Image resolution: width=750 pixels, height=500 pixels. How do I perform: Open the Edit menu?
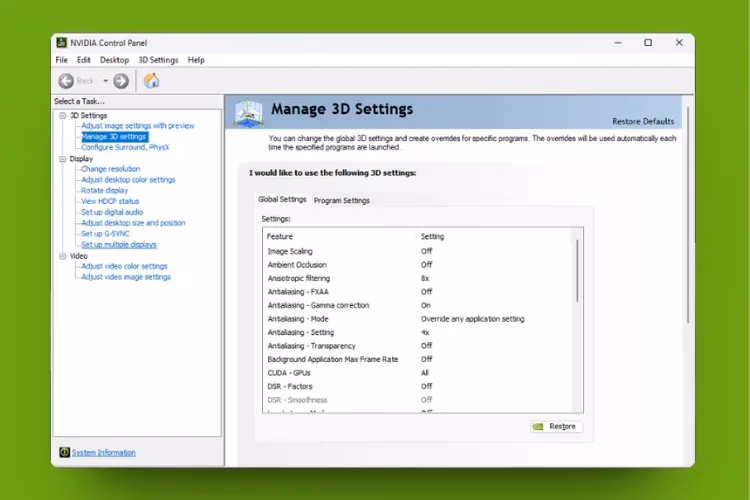point(84,60)
